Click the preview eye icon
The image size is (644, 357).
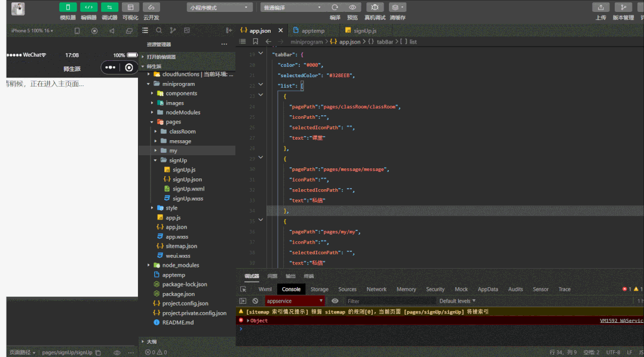click(x=352, y=7)
